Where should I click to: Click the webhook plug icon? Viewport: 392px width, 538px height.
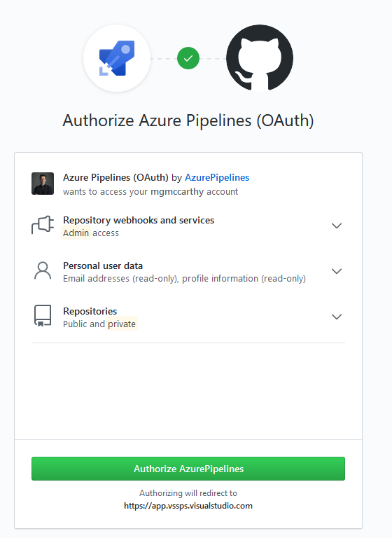pyautogui.click(x=43, y=225)
